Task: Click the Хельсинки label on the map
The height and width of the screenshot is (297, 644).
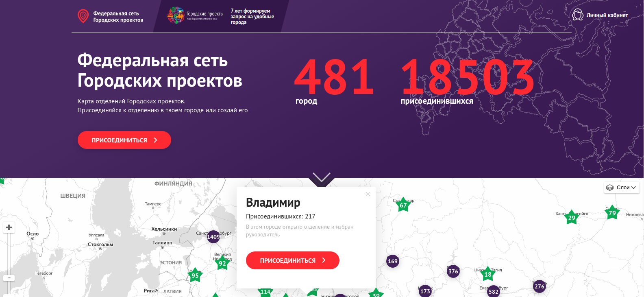Action: click(x=164, y=229)
